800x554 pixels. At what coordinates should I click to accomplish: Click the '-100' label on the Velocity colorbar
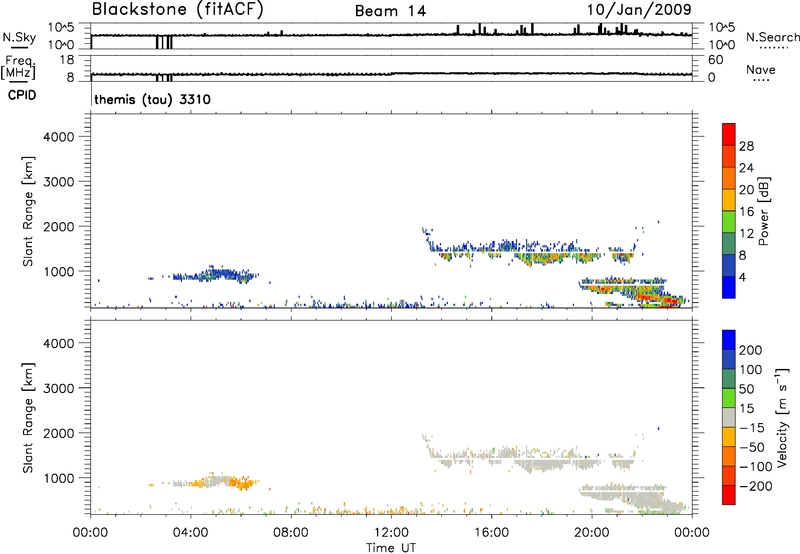coord(756,466)
